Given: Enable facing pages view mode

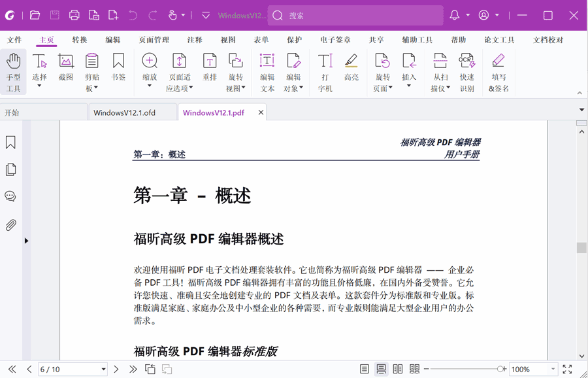Looking at the screenshot, I should point(397,369).
